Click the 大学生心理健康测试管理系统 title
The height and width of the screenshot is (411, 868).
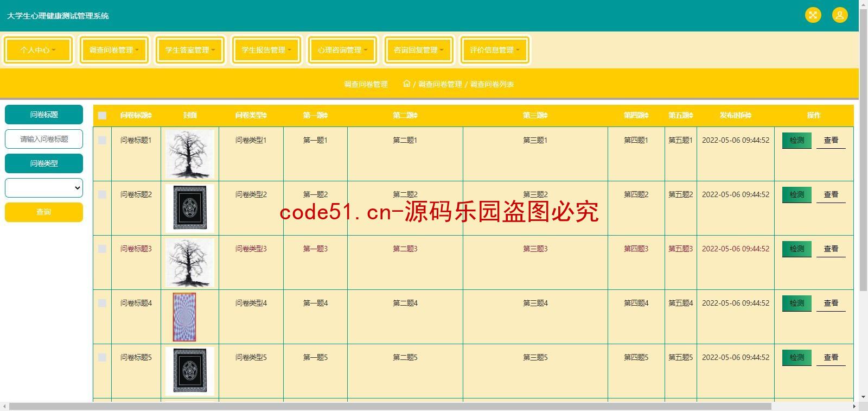(58, 16)
